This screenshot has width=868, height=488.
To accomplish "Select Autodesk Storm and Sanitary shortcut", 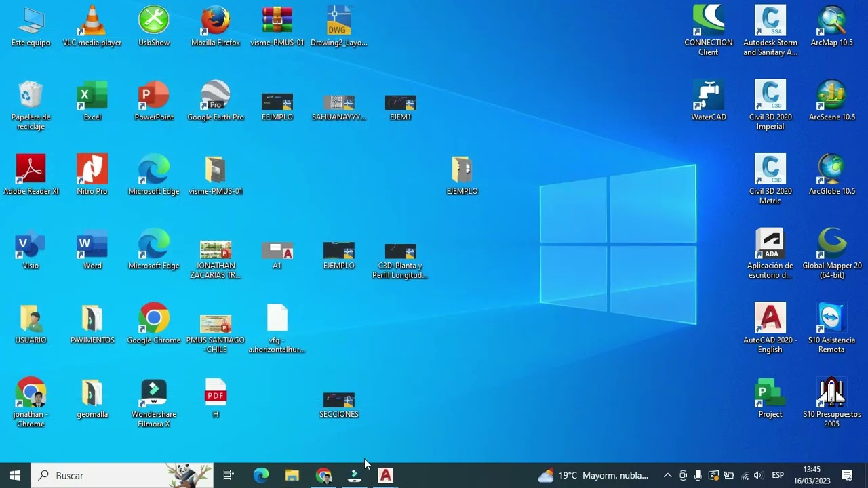I will pos(770,30).
